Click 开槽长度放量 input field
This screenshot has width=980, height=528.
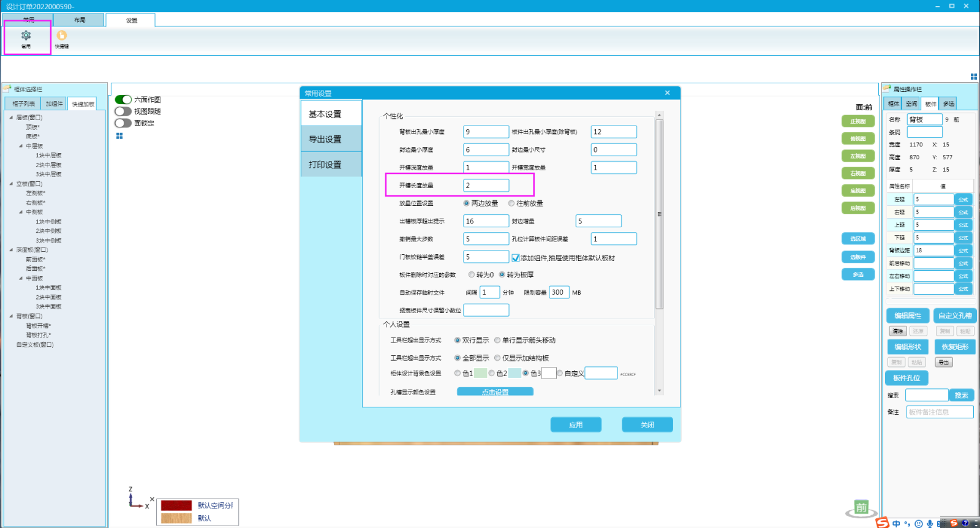pyautogui.click(x=486, y=185)
